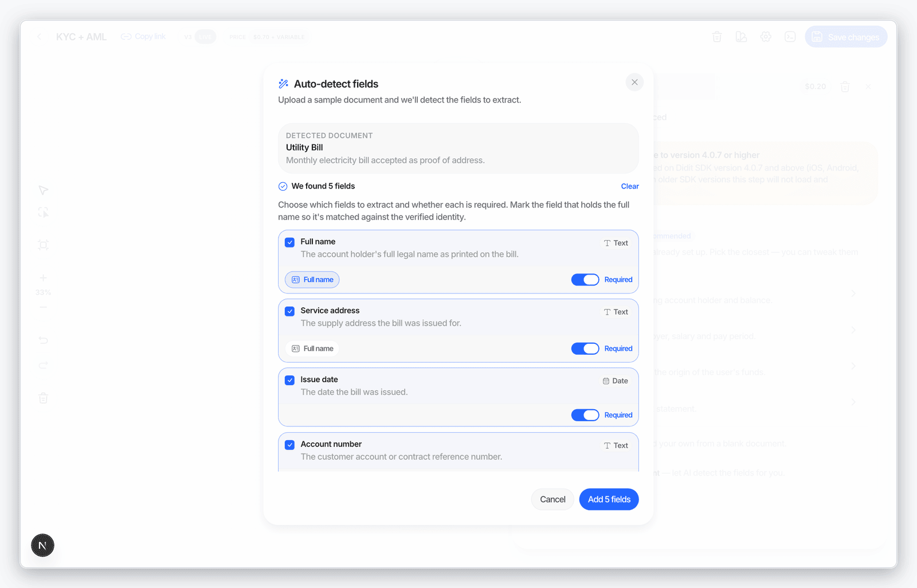Turn off Required for Service address field
Image resolution: width=917 pixels, height=588 pixels.
click(x=585, y=348)
